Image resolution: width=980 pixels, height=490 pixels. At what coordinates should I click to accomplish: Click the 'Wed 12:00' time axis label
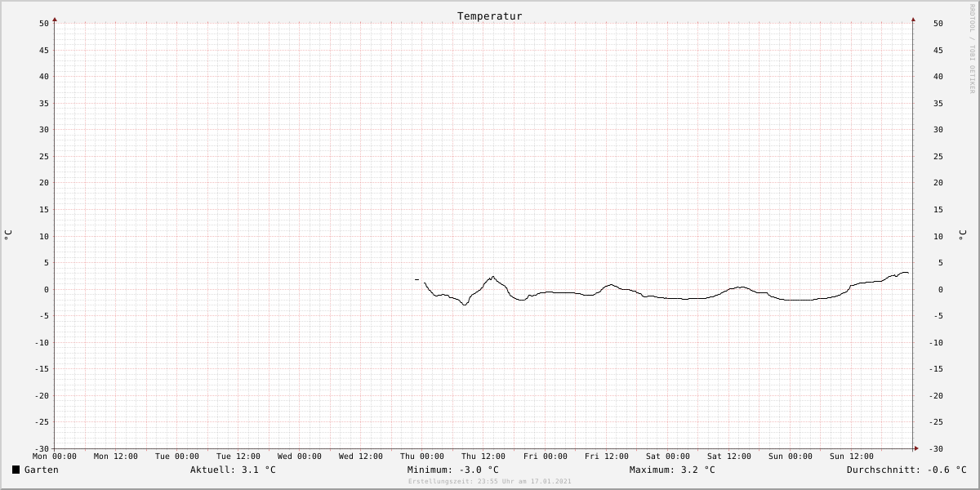(x=361, y=457)
